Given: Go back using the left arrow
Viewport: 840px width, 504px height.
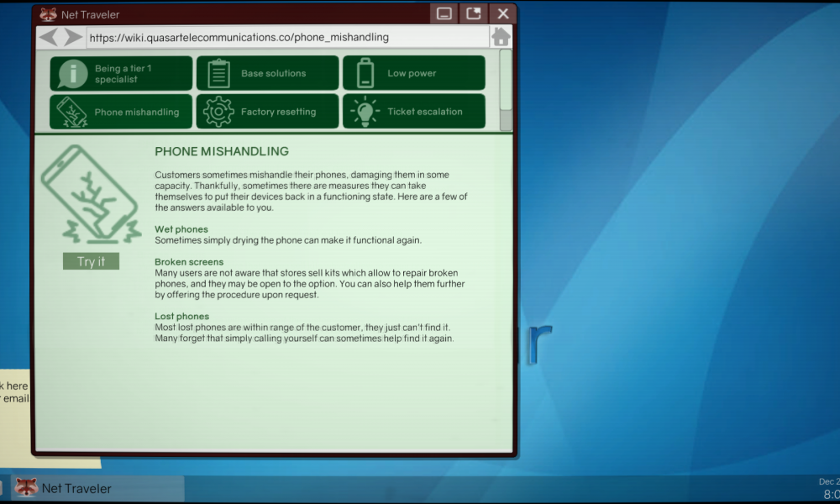Looking at the screenshot, I should point(49,37).
